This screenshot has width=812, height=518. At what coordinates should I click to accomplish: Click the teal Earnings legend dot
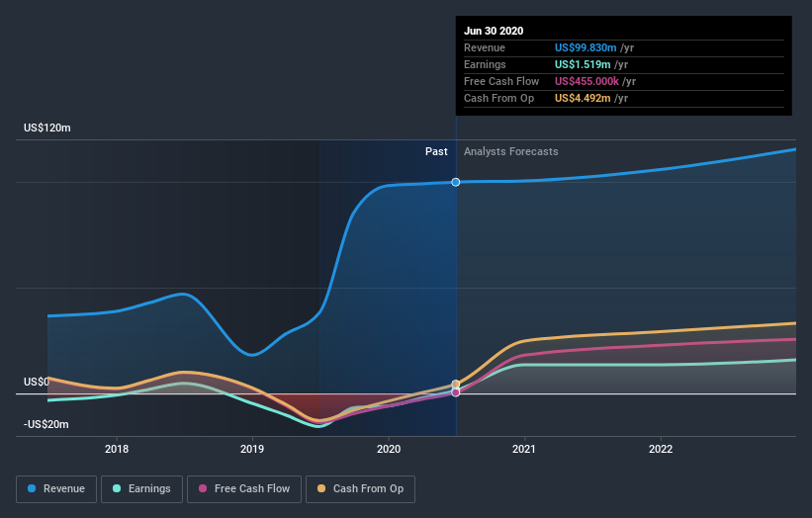117,488
